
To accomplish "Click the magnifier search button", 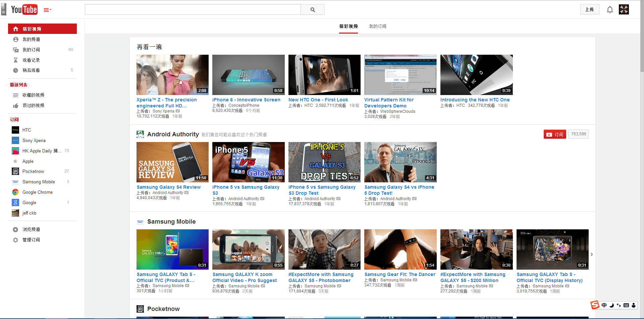I will tap(313, 9).
